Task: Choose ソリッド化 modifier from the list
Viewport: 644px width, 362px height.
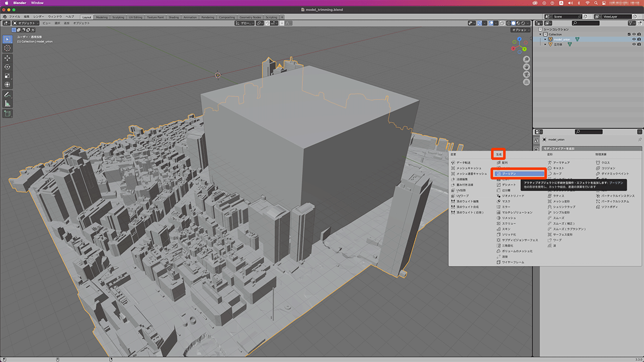Action: pyautogui.click(x=509, y=234)
